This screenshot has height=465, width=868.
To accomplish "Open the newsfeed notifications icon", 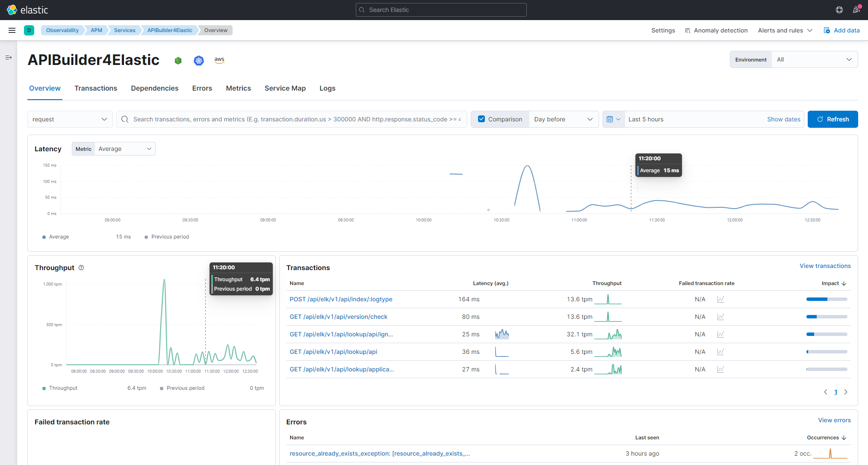I will pyautogui.click(x=856, y=10).
